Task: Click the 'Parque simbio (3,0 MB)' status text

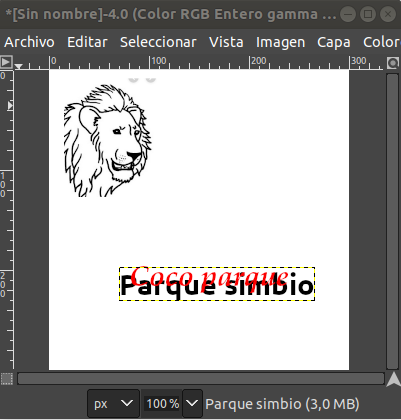Action: pos(282,404)
